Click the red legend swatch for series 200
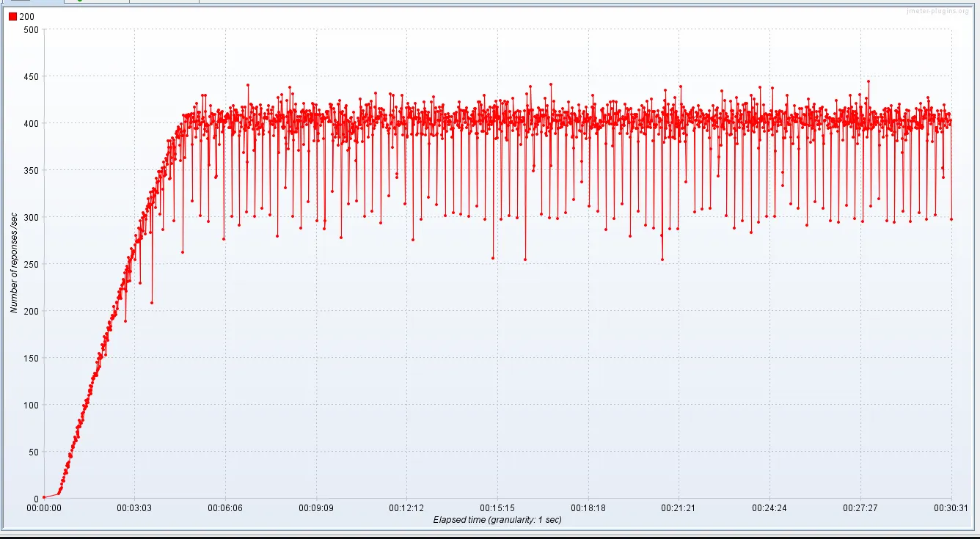980x539 pixels. pos(12,16)
